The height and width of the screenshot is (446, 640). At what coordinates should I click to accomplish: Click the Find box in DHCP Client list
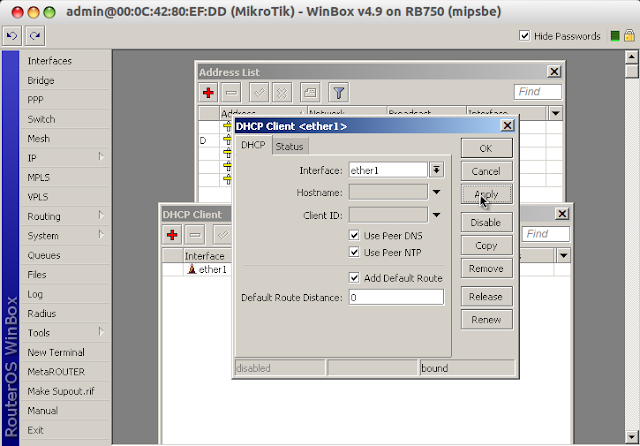pyautogui.click(x=545, y=234)
